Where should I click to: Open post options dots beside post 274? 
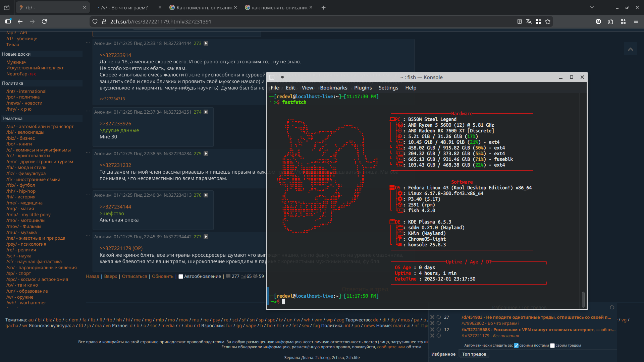click(88, 111)
